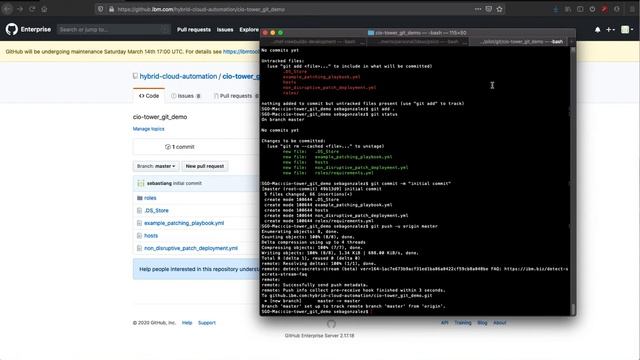Bookmark this page with the star icon

(x=500, y=9)
